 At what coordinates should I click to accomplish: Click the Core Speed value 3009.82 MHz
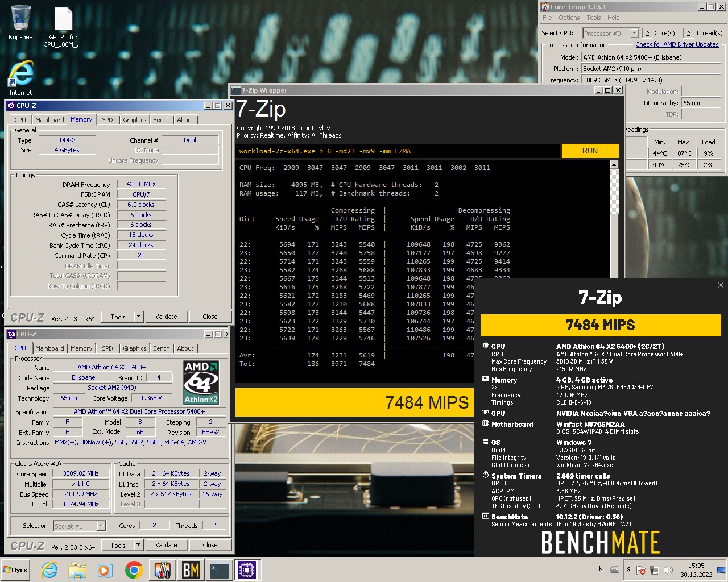pos(81,473)
